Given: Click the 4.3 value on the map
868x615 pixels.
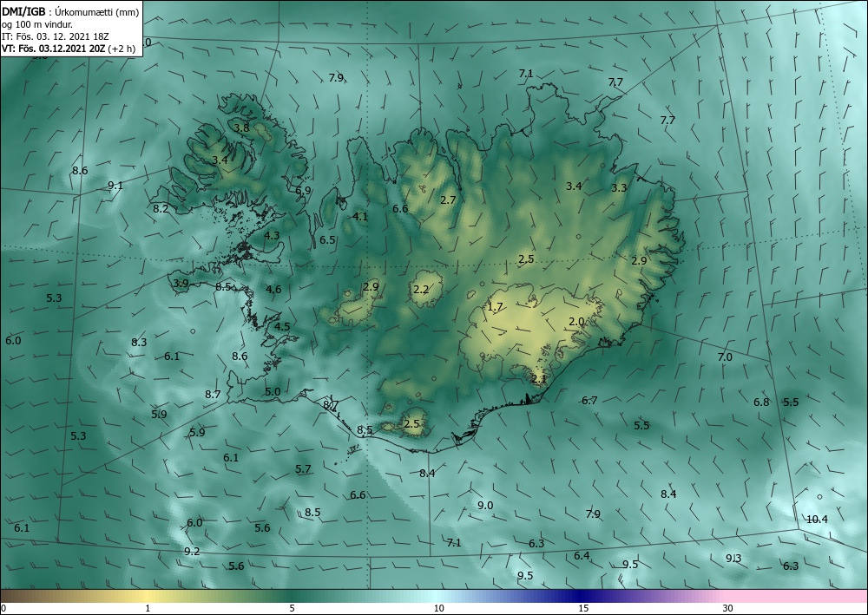Looking at the screenshot, I should click(x=271, y=235).
